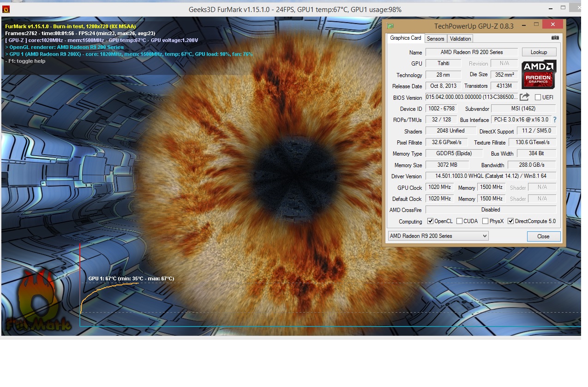
Task: Toggle the CUDA checkbox
Action: [x=459, y=221]
